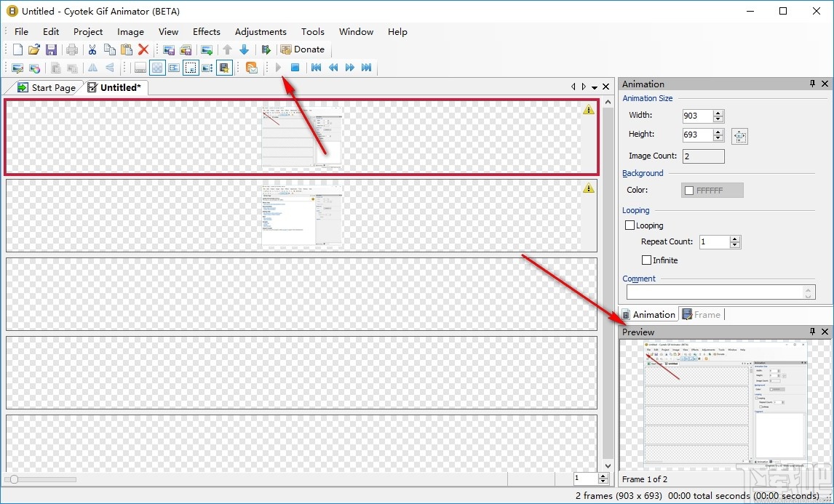The image size is (834, 504).
Task: Click the red Delete icon
Action: [143, 49]
